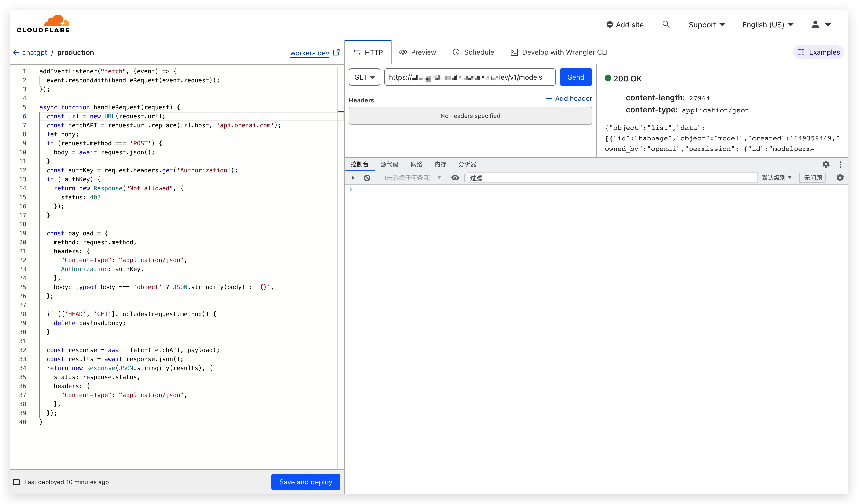Screen dimensions: 858x504
Task: Open the devtools three-dot menu
Action: click(x=840, y=164)
